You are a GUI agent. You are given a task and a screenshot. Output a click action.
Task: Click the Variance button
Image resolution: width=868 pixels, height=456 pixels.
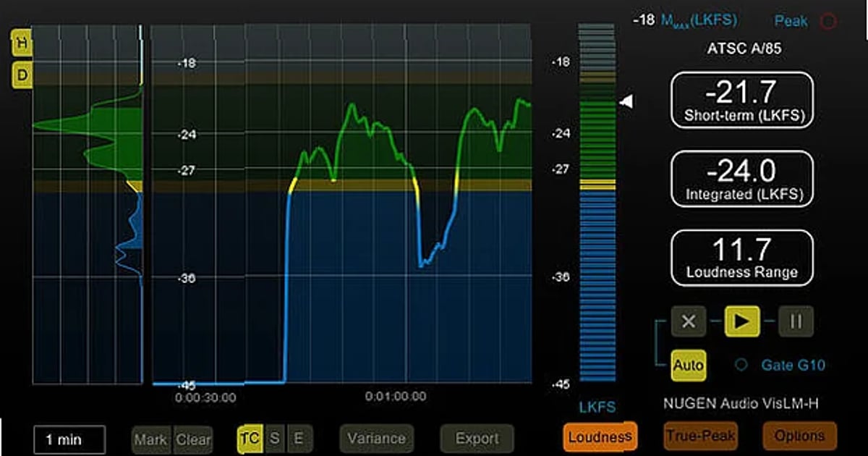tap(377, 438)
